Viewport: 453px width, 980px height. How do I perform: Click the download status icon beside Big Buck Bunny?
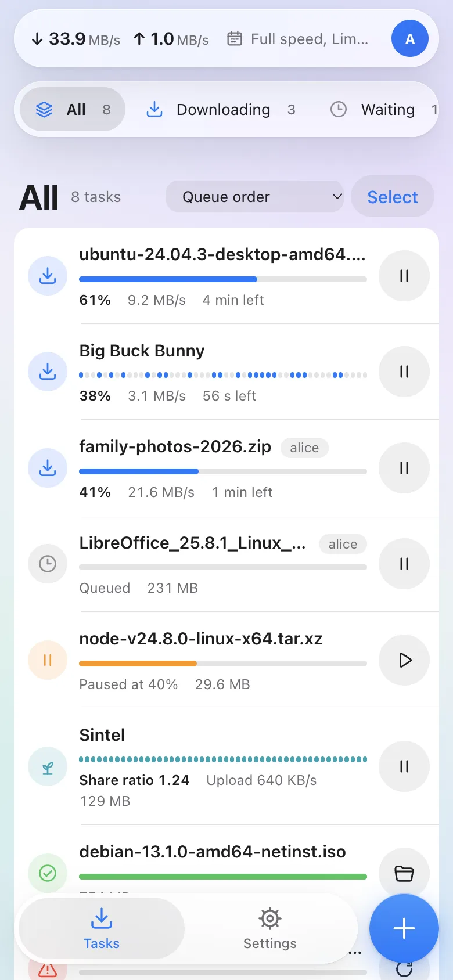click(x=48, y=372)
